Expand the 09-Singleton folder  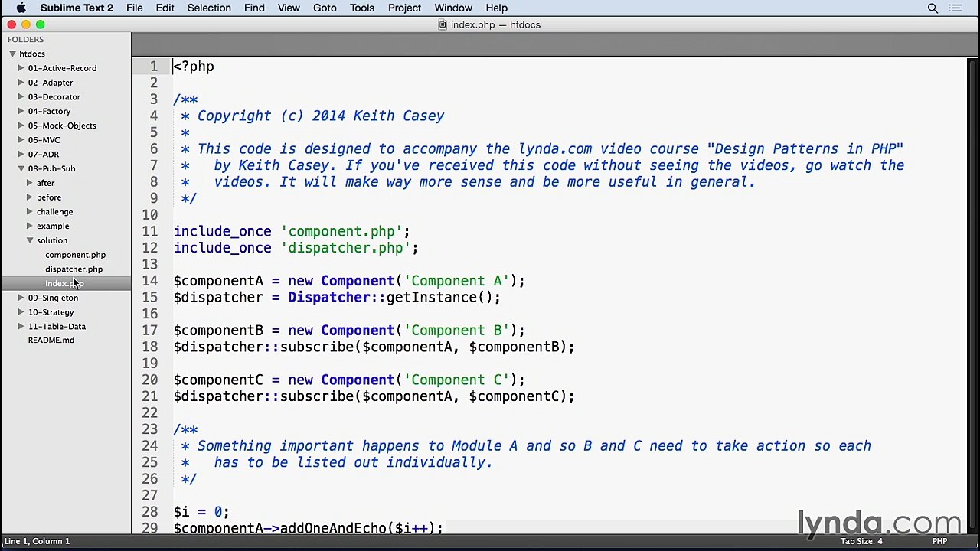click(x=21, y=298)
